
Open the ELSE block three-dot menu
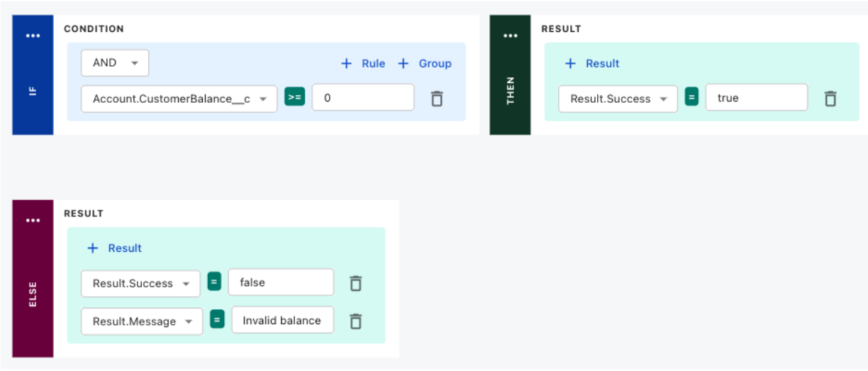(x=33, y=221)
